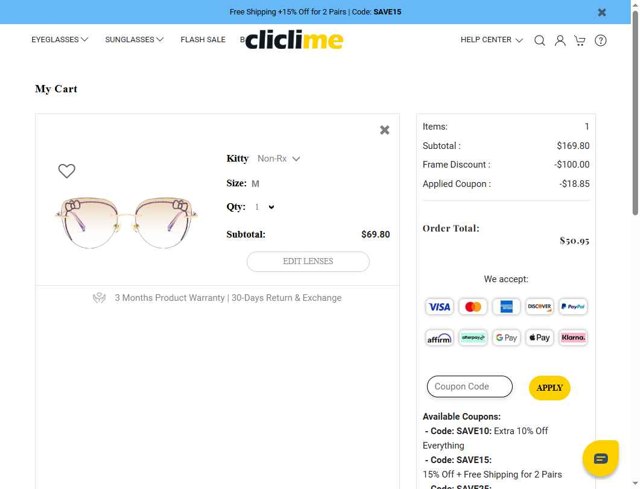Image resolution: width=640 pixels, height=489 pixels.
Task: Click the PayPal payment icon
Action: click(x=573, y=307)
